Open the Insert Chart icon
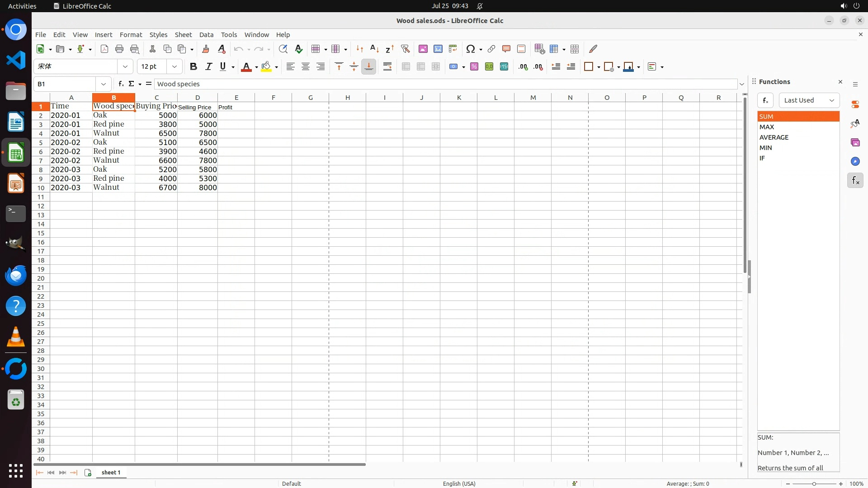The height and width of the screenshot is (488, 868). (x=438, y=49)
